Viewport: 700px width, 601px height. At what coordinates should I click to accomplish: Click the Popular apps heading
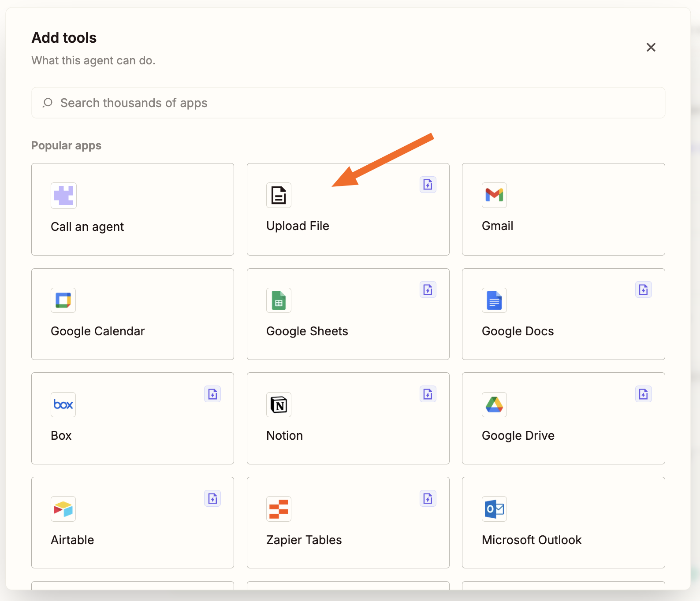pyautogui.click(x=66, y=146)
